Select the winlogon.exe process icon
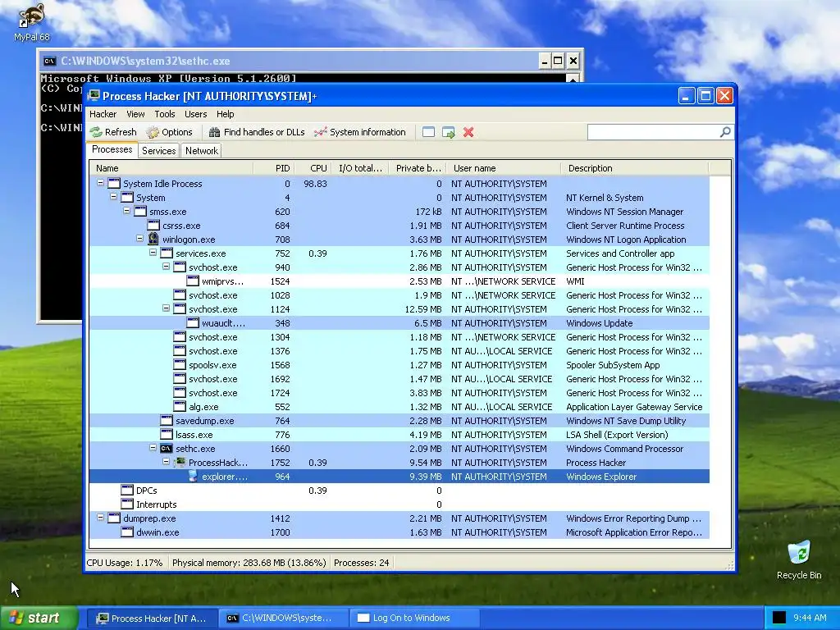The height and width of the screenshot is (630, 840). [x=153, y=239]
